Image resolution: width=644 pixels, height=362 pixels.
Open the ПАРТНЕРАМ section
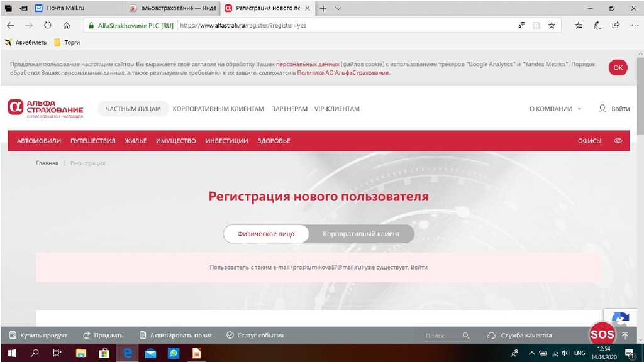click(x=289, y=109)
